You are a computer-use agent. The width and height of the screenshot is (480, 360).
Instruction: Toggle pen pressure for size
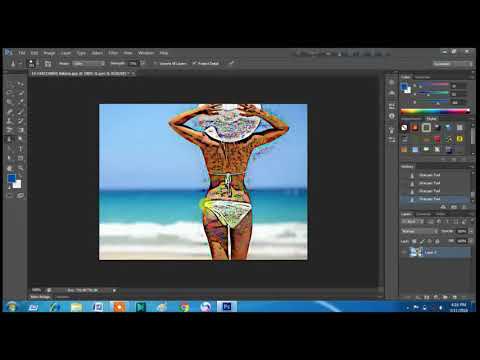pos(231,63)
